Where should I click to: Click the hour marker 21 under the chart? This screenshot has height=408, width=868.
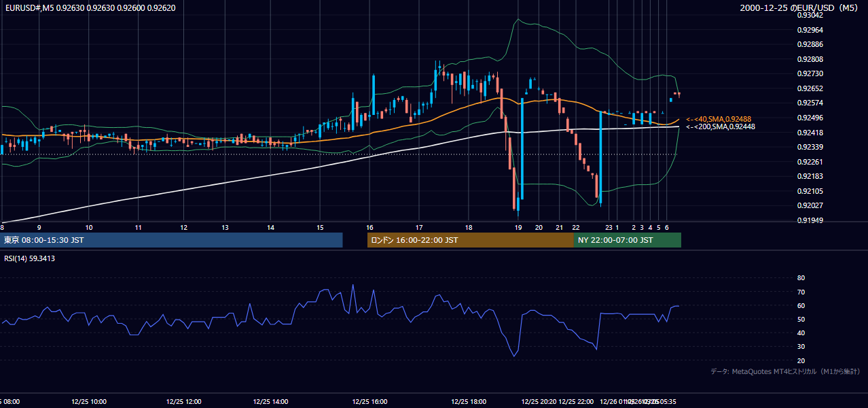(x=559, y=227)
